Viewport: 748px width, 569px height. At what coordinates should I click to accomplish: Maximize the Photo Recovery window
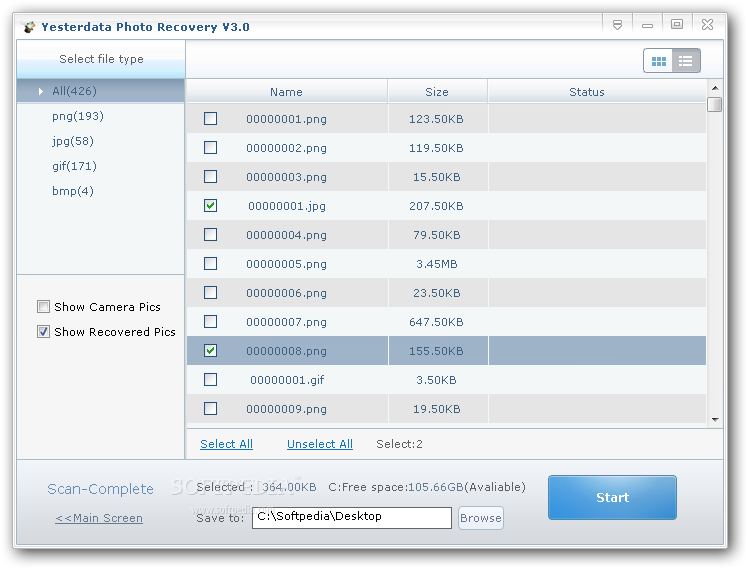[677, 24]
